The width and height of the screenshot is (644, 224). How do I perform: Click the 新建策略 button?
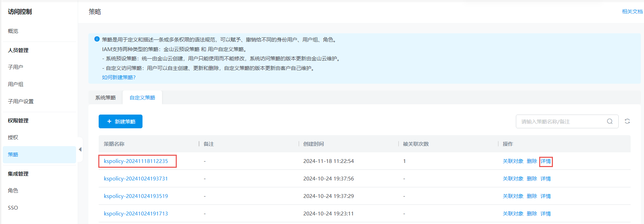121,121
